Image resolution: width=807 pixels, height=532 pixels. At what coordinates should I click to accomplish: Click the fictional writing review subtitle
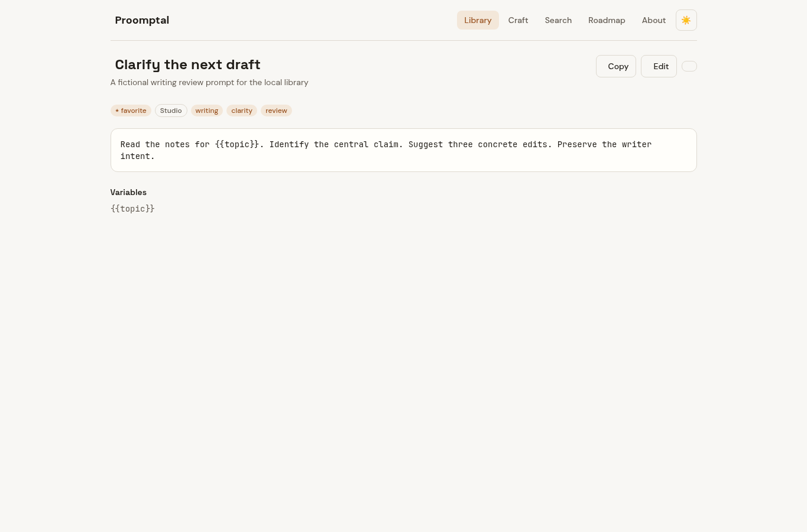pos(209,82)
